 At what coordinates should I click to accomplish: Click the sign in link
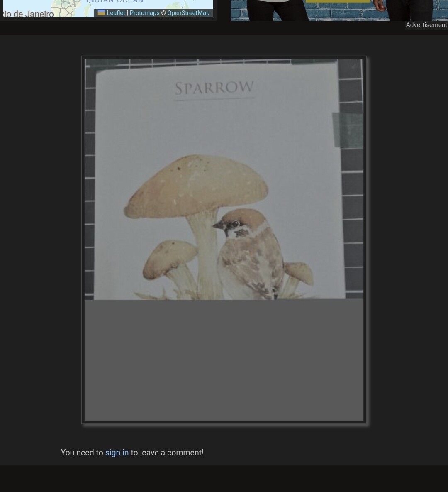tap(117, 453)
